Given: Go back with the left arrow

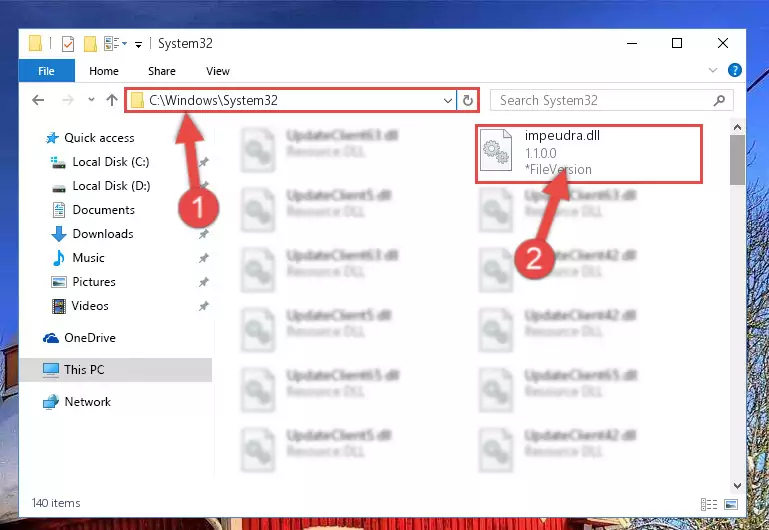Looking at the screenshot, I should 38,101.
